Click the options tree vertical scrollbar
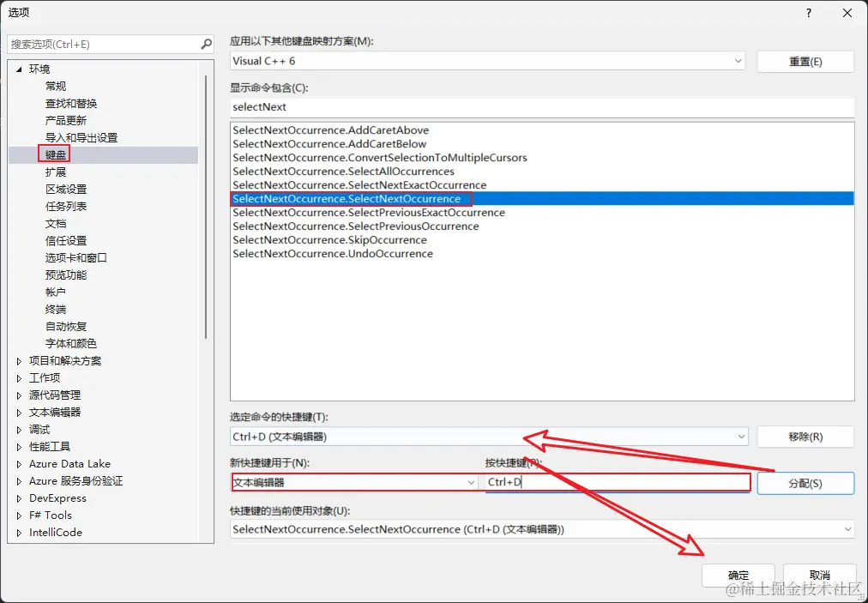The image size is (868, 603). tap(206, 205)
